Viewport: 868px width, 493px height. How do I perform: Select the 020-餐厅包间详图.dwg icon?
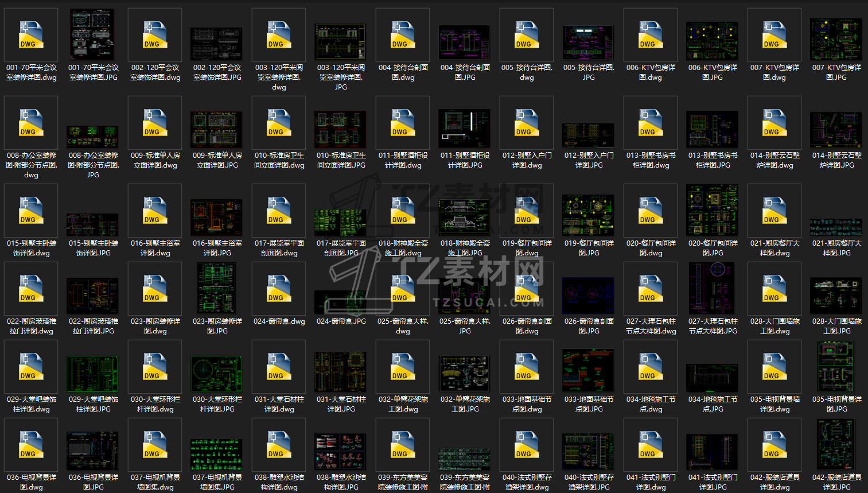click(651, 211)
